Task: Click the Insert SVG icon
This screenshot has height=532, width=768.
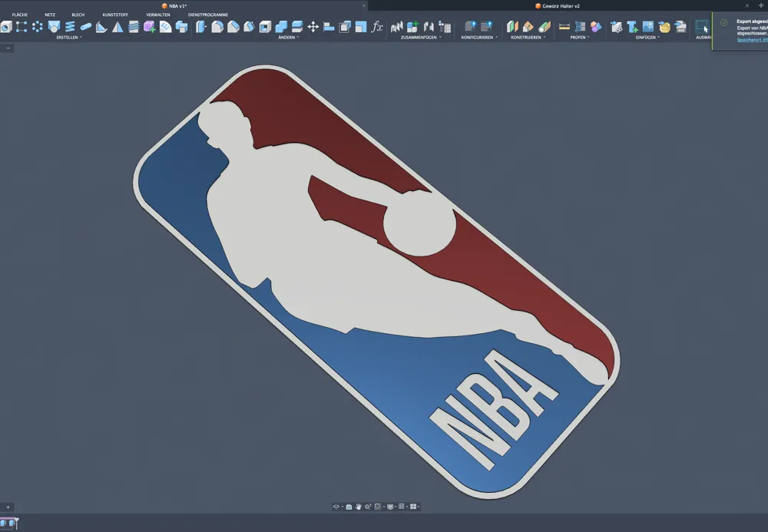Action: [680, 26]
